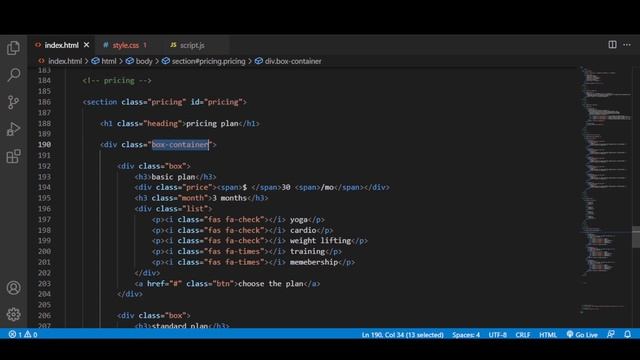Open the errors and warnings status indicator
The image size is (640, 360).
point(23,334)
